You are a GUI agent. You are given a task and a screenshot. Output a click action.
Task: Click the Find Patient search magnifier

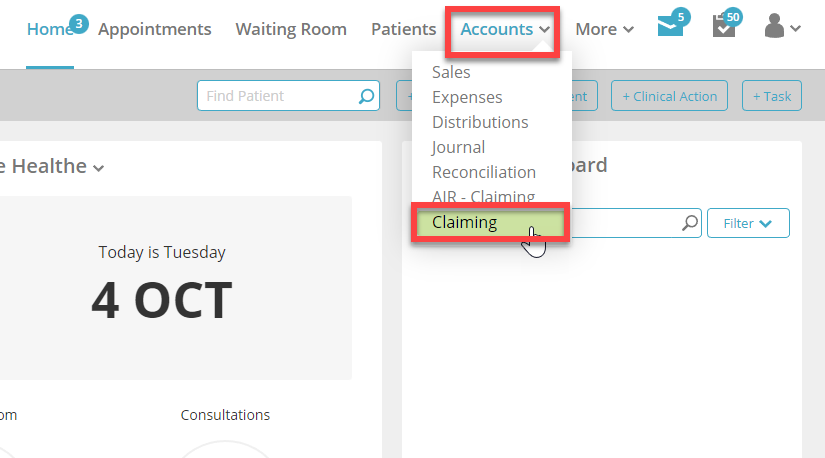(x=366, y=96)
